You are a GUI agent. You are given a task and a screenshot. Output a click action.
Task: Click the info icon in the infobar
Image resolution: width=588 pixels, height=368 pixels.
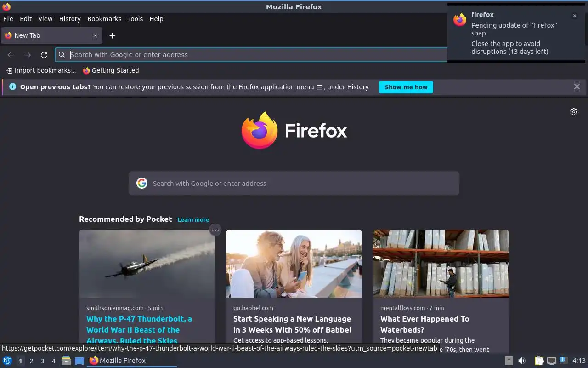pos(12,86)
